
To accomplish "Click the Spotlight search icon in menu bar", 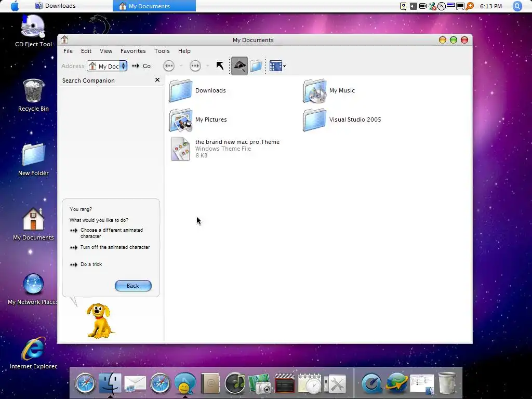I will (x=517, y=6).
